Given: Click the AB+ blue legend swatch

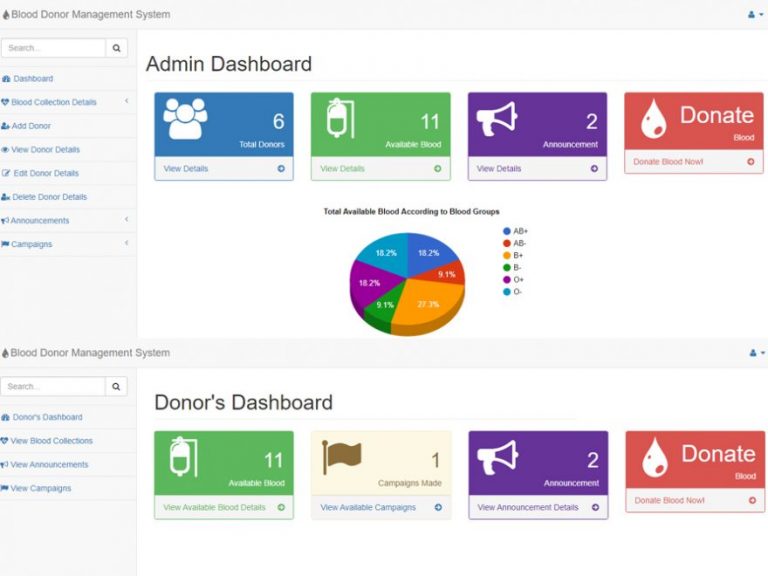Looking at the screenshot, I should (507, 231).
